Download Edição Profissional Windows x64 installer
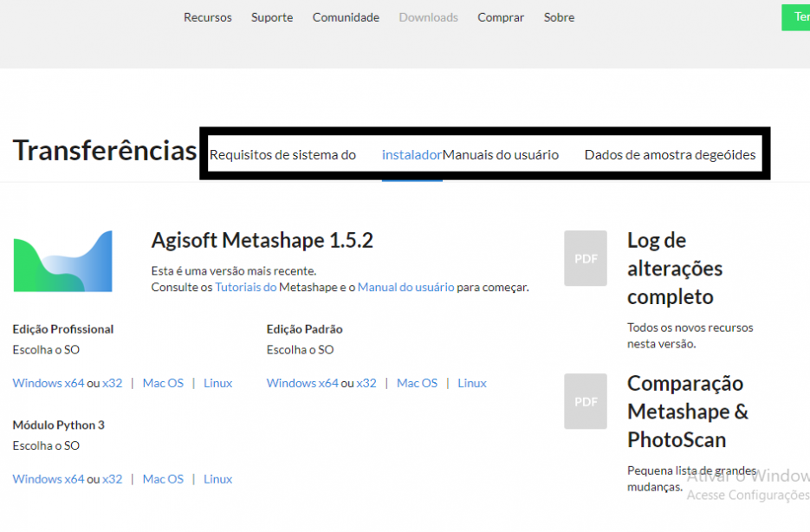Image resolution: width=810 pixels, height=532 pixels. 49,383
